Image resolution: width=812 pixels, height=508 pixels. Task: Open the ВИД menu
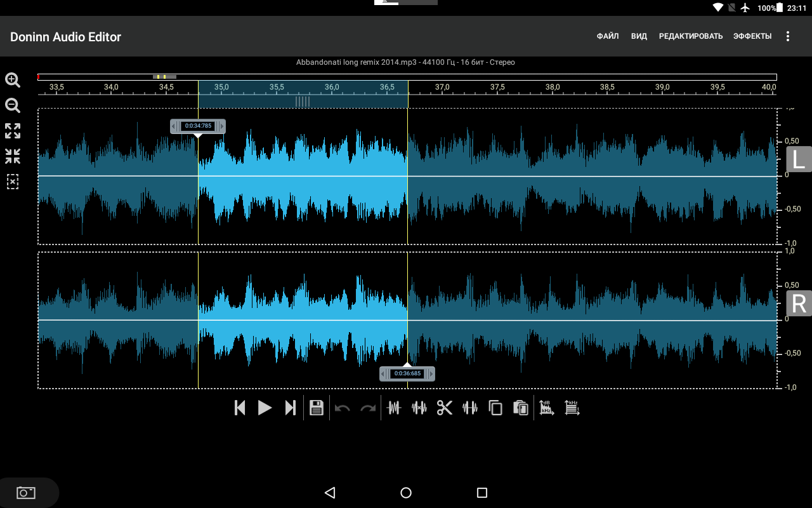click(x=639, y=36)
